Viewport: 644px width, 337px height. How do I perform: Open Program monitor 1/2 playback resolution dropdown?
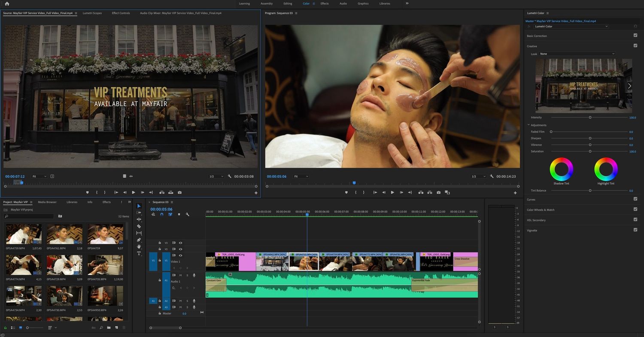pyautogui.click(x=478, y=176)
